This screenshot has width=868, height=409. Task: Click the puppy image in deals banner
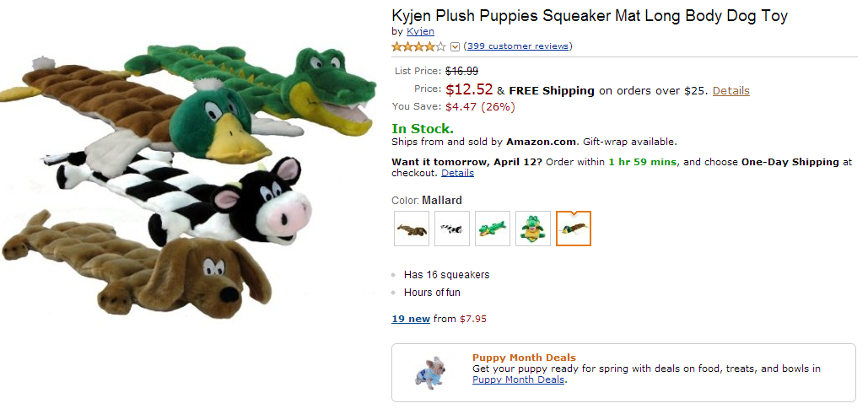tap(429, 372)
